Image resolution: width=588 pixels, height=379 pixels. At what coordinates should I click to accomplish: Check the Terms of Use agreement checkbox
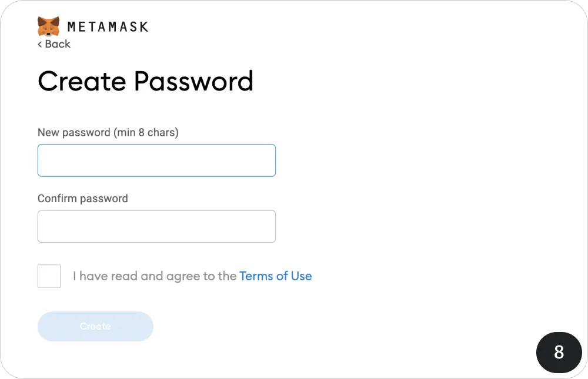pos(49,276)
